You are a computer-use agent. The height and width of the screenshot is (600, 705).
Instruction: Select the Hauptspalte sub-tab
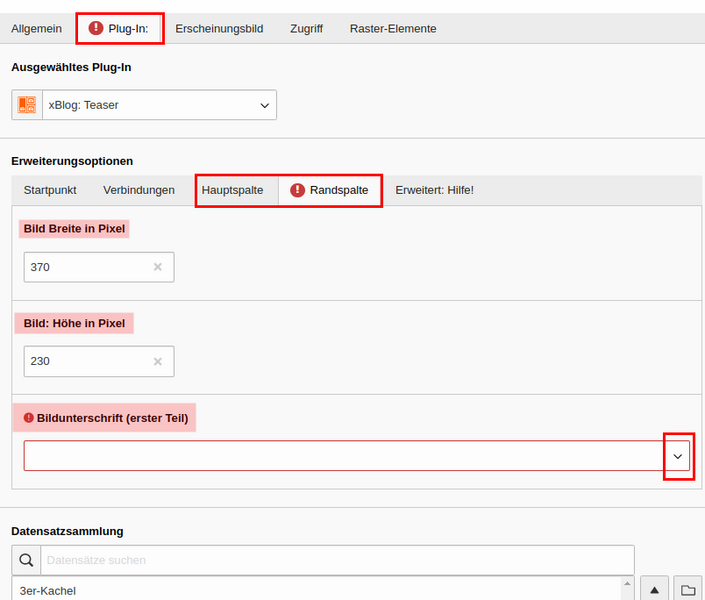point(232,190)
